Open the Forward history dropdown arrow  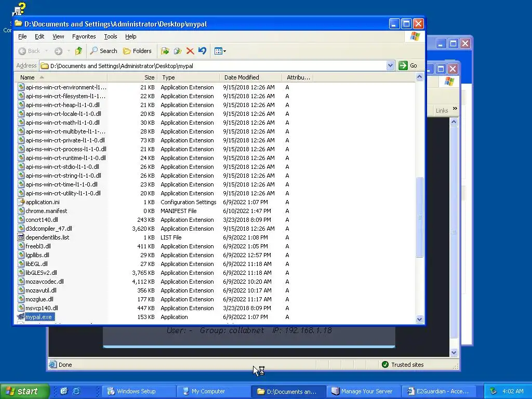tap(69, 51)
